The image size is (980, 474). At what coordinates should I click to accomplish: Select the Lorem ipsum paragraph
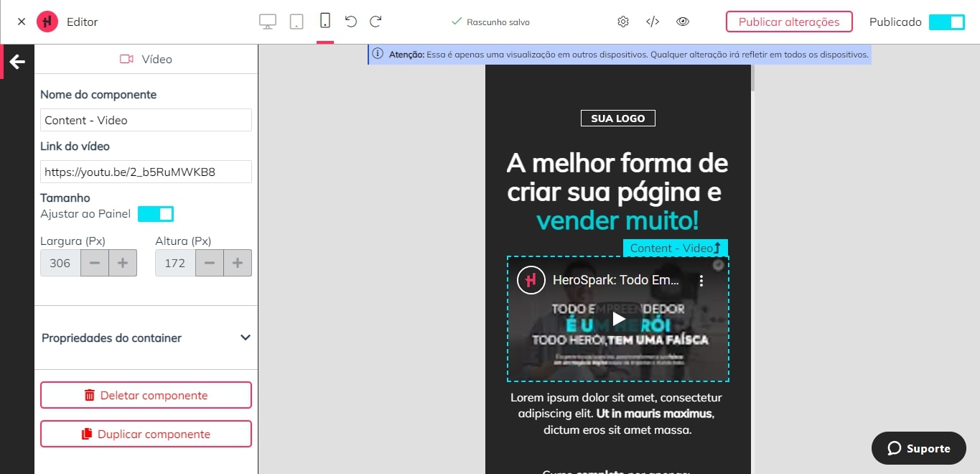[x=616, y=414]
